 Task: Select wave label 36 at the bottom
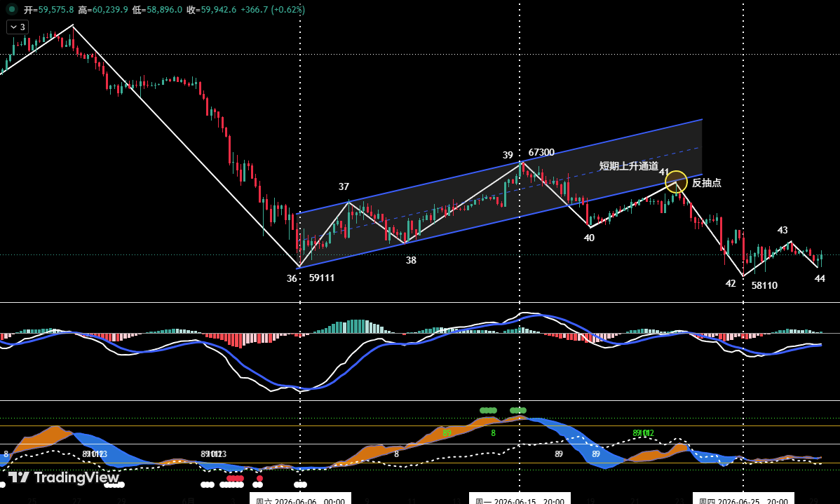pos(292,278)
